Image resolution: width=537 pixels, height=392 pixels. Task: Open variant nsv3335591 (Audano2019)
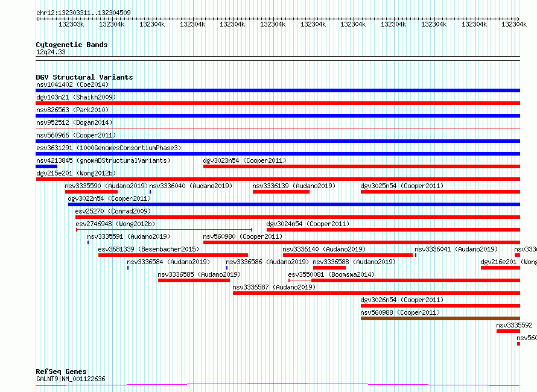click(x=129, y=236)
